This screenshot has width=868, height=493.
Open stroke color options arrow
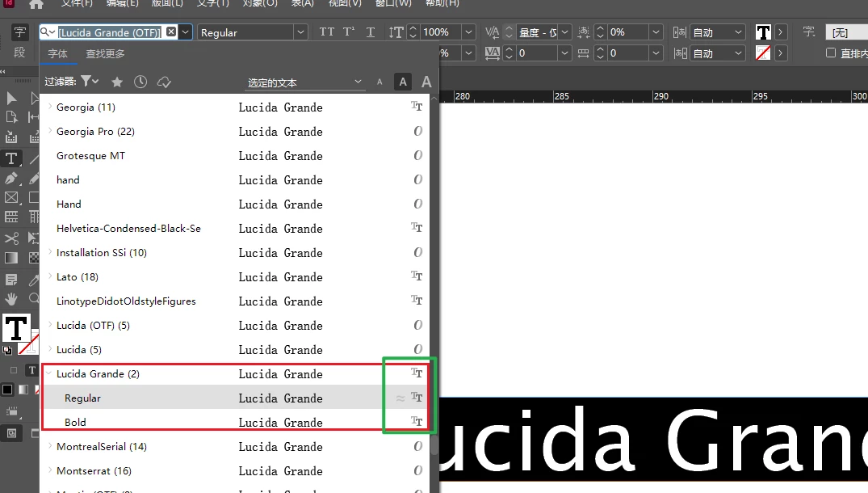(780, 53)
